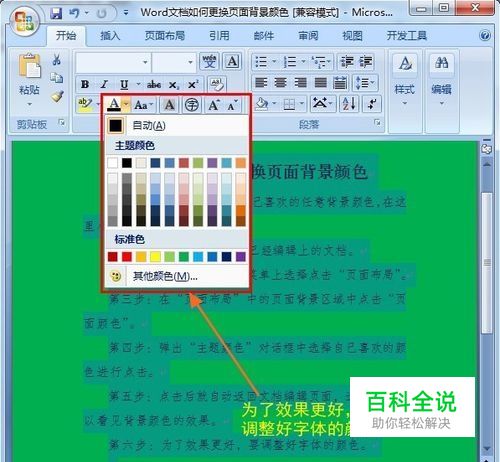Show or hide paragraph marks
Screen dimensions: 500x462
click(372, 104)
